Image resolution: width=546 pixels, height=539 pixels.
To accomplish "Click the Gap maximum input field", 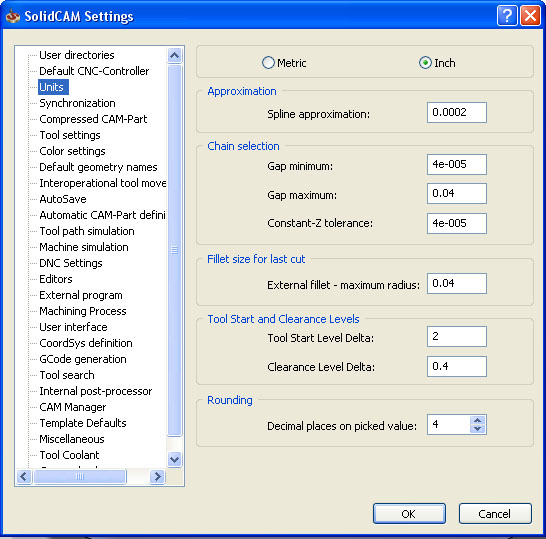I will (457, 193).
